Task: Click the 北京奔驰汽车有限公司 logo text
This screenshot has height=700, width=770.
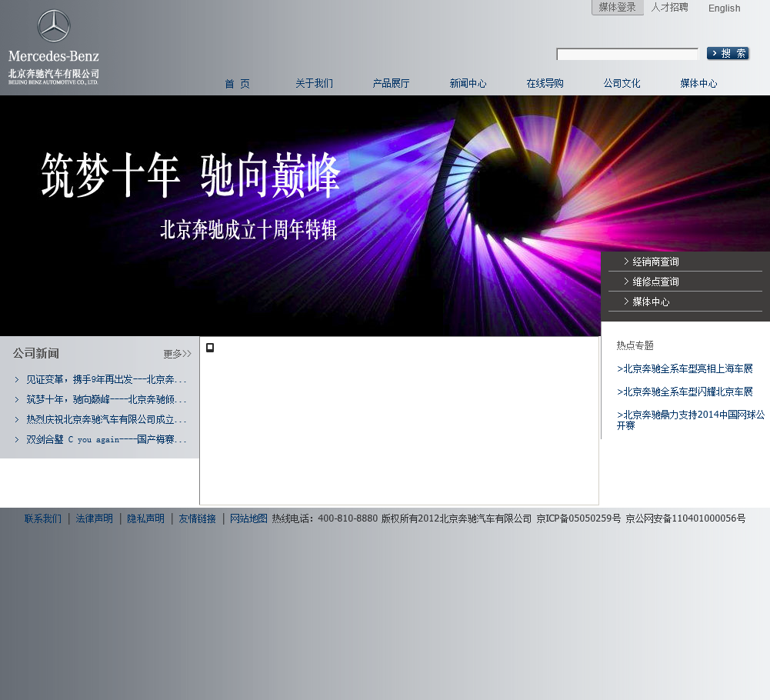Action: click(x=54, y=74)
